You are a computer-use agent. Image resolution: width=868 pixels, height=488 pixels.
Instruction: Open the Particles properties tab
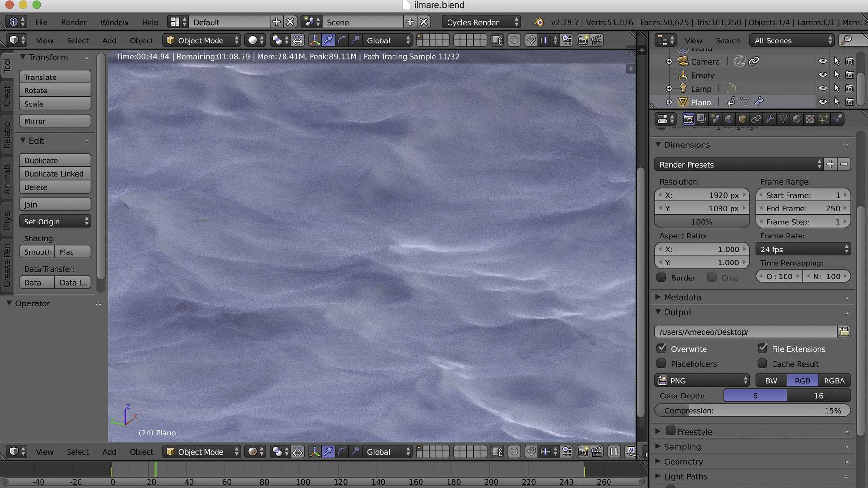(824, 119)
